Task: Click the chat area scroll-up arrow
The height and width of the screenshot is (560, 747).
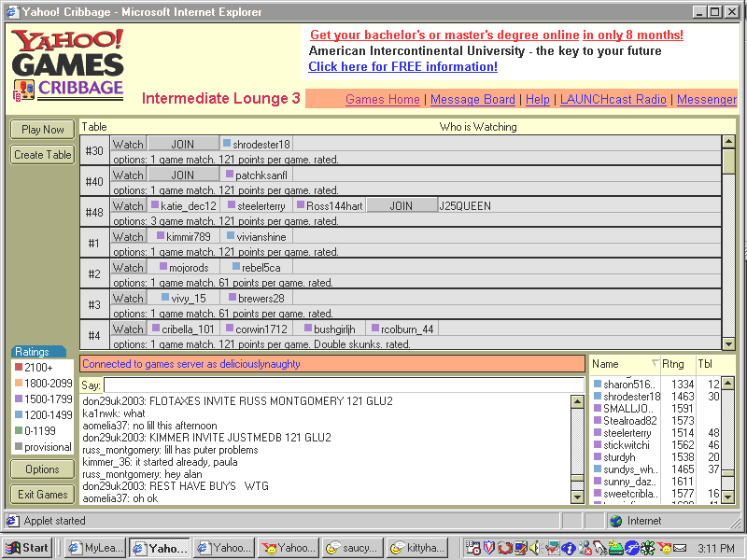Action: [x=577, y=402]
